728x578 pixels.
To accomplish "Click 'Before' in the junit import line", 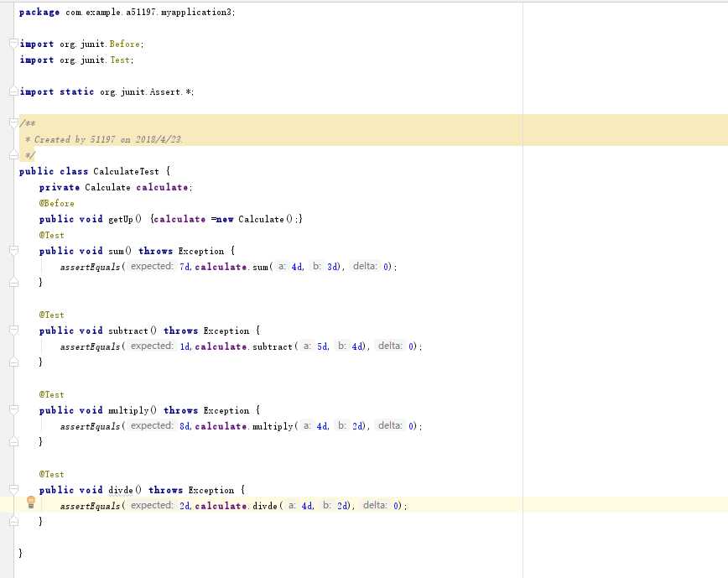I will [x=124, y=44].
